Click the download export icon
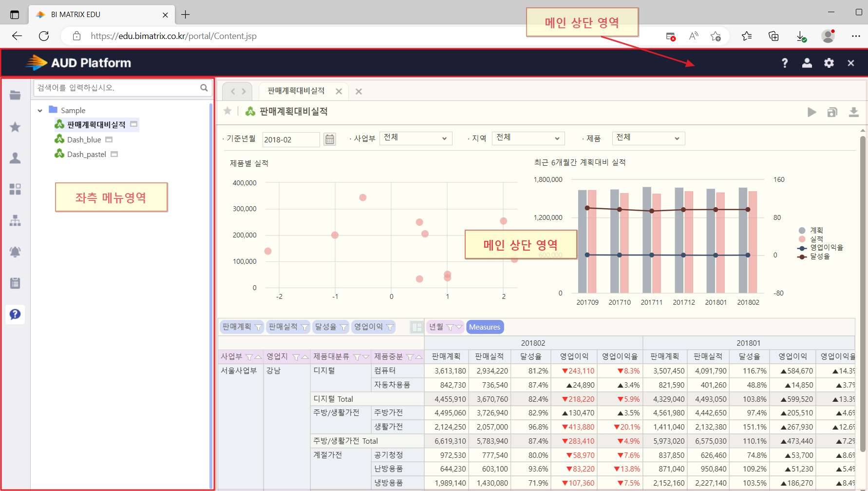Screen dimensions: 868x491 pyautogui.click(x=854, y=112)
